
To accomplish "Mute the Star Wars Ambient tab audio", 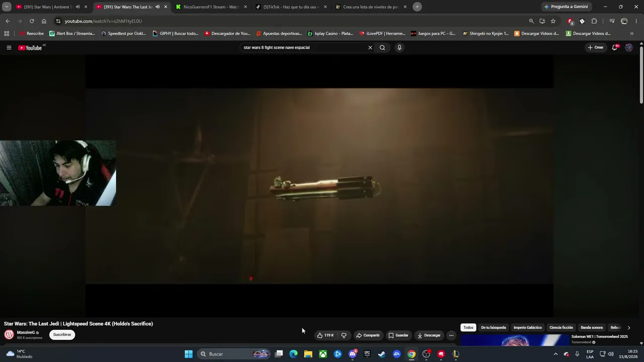I will pyautogui.click(x=77, y=7).
